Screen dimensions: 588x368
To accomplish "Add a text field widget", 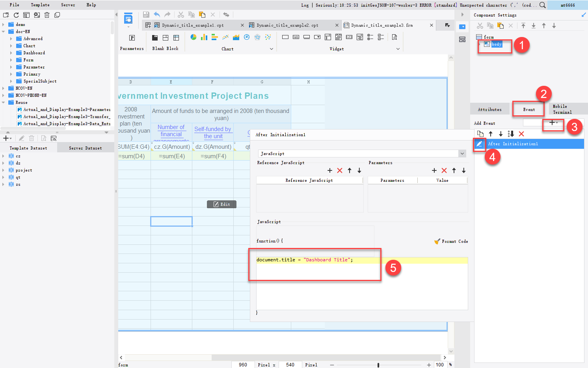I will [285, 37].
